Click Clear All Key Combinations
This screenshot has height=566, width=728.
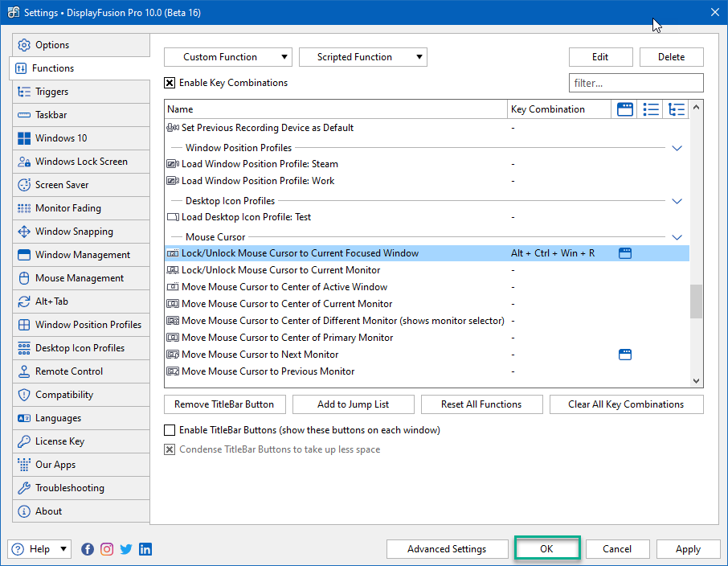click(626, 404)
